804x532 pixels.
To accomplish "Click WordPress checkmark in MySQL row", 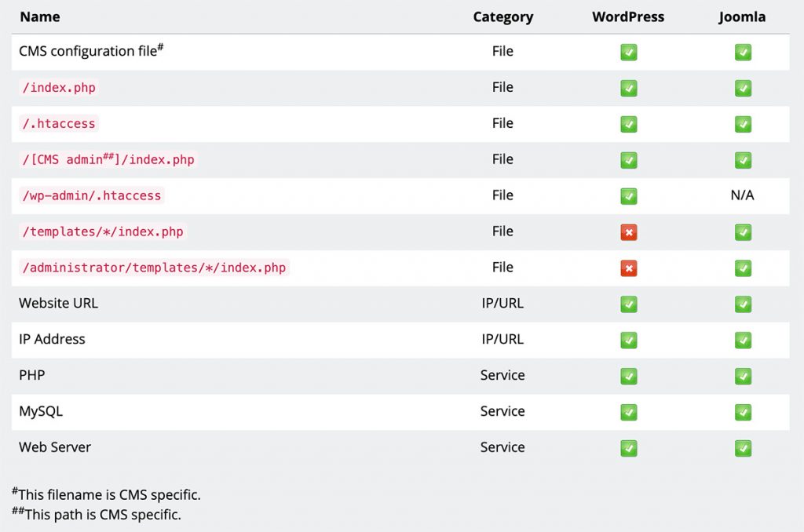I will point(629,412).
